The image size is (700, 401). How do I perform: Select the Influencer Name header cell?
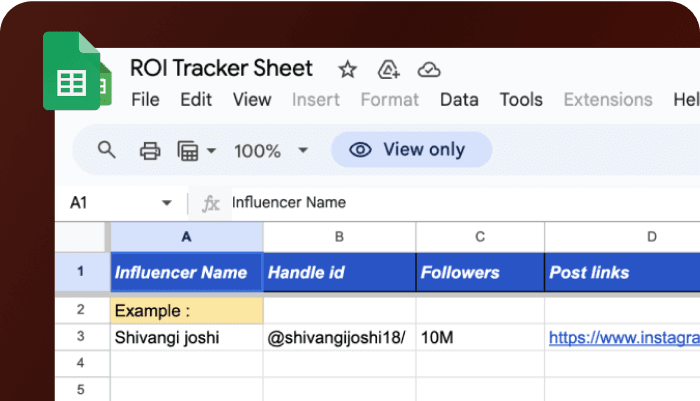click(187, 272)
